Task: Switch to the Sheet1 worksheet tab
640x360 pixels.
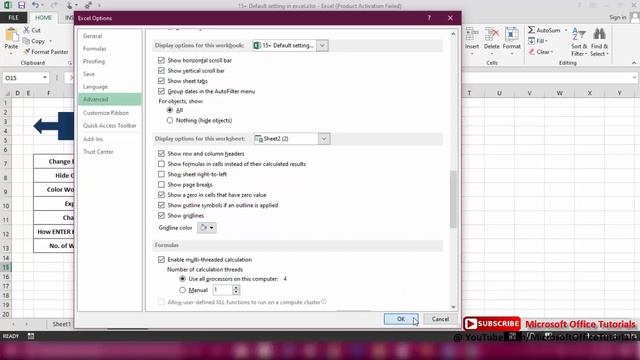Action: click(x=62, y=324)
